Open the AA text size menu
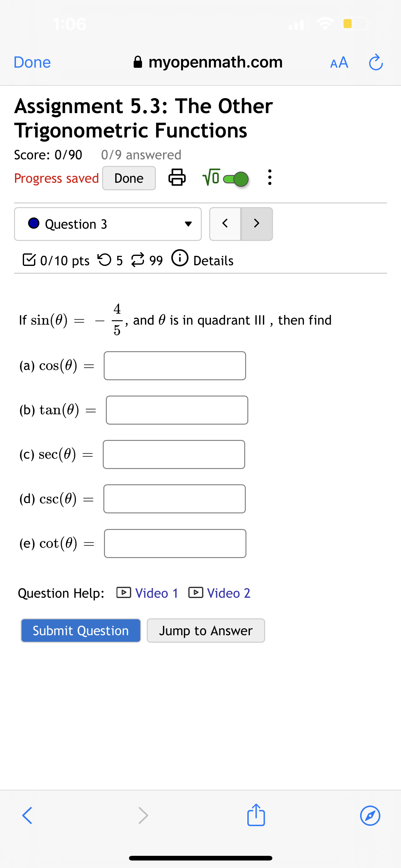401x868 pixels. point(339,62)
